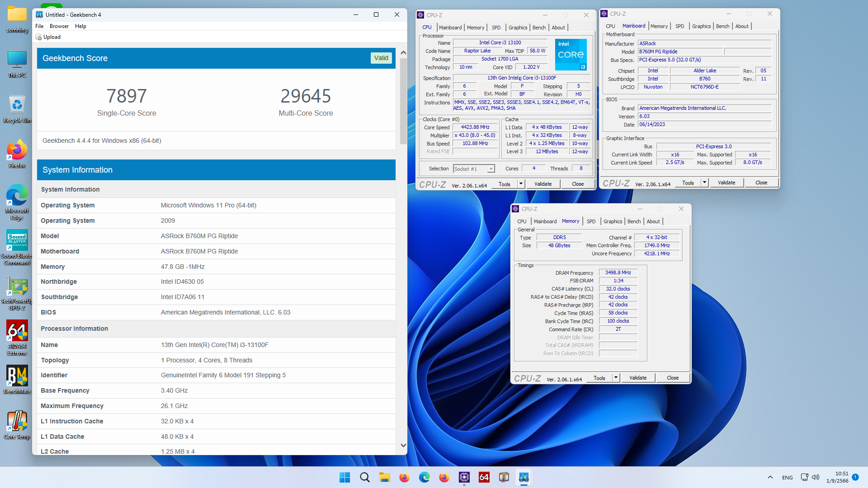The image size is (868, 488).
Task: Click the Nuvoton NCT6796D-E LPCIO field
Action: pos(704,87)
